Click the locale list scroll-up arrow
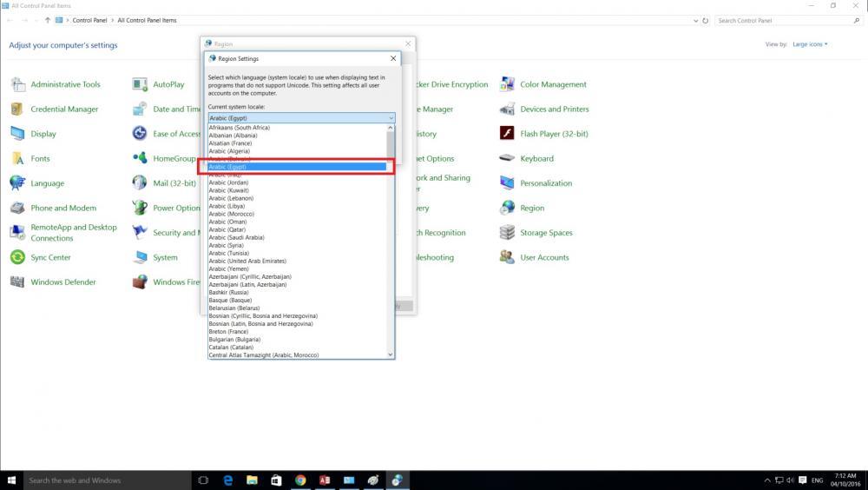 [391, 128]
